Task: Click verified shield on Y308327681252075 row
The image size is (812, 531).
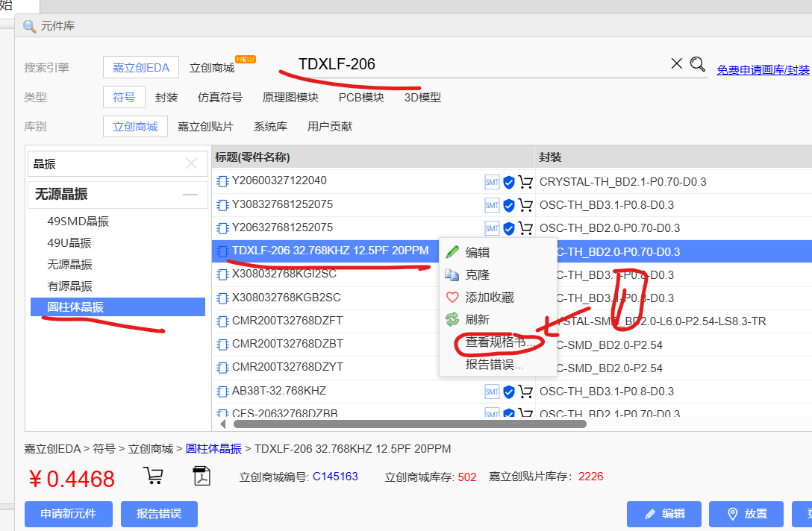Action: tap(509, 205)
